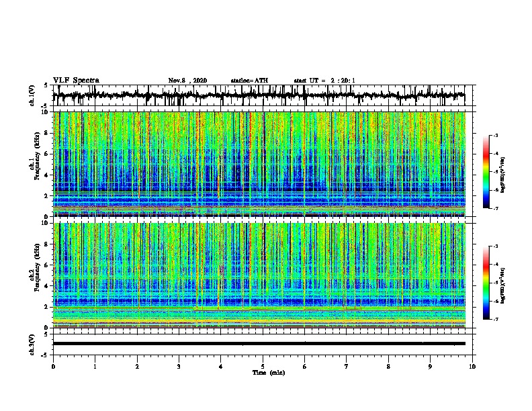532x411 pixels.
Task: Click the ch.2 frequency tick label "4"
Action: pos(47,286)
